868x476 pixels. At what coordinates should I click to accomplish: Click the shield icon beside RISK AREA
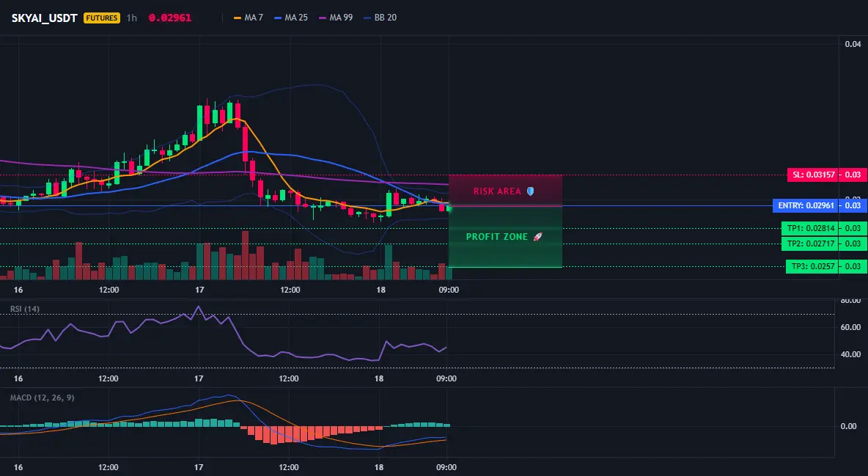[530, 191]
